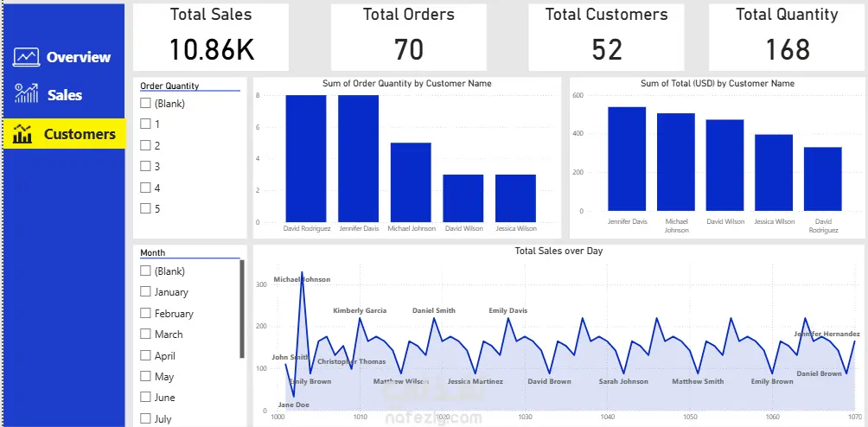Click Michael Johnson bar in quantity chart
868x427 pixels.
(411, 182)
